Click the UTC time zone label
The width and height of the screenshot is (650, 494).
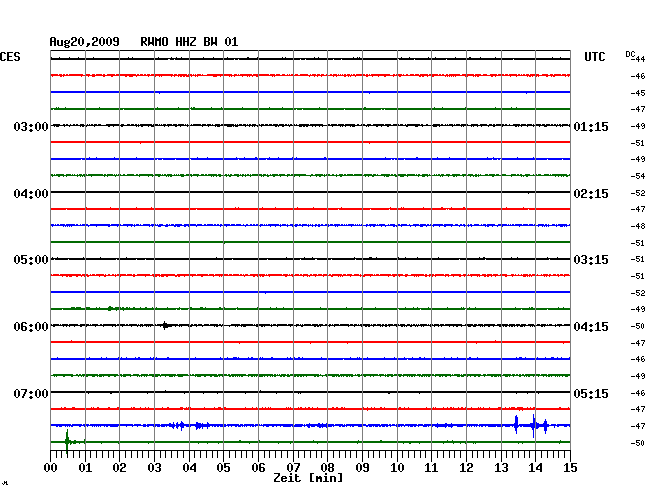tap(594, 57)
